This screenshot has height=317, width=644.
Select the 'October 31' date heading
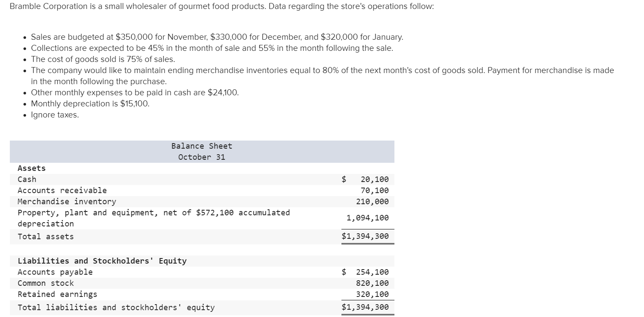(202, 157)
